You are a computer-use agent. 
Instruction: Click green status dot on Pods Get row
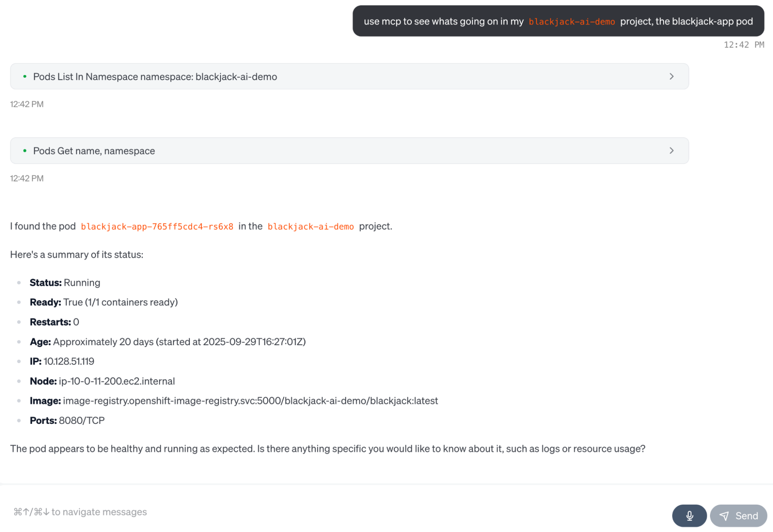(x=25, y=151)
